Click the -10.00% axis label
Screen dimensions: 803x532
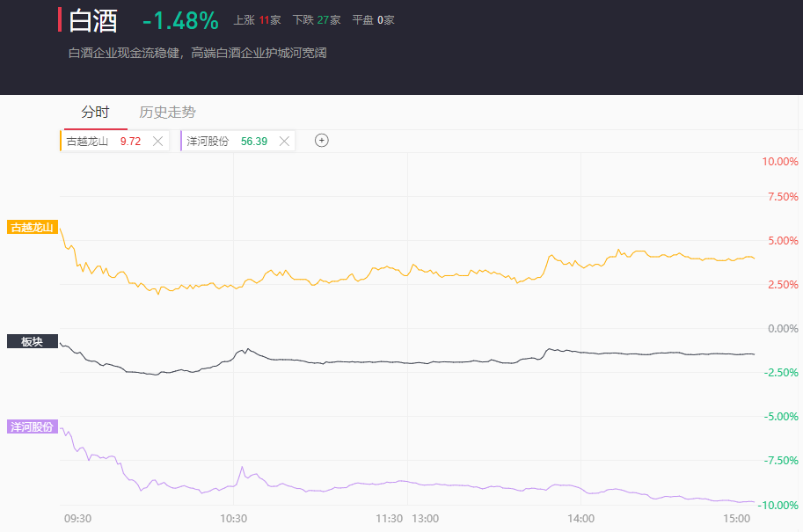pyautogui.click(x=778, y=505)
